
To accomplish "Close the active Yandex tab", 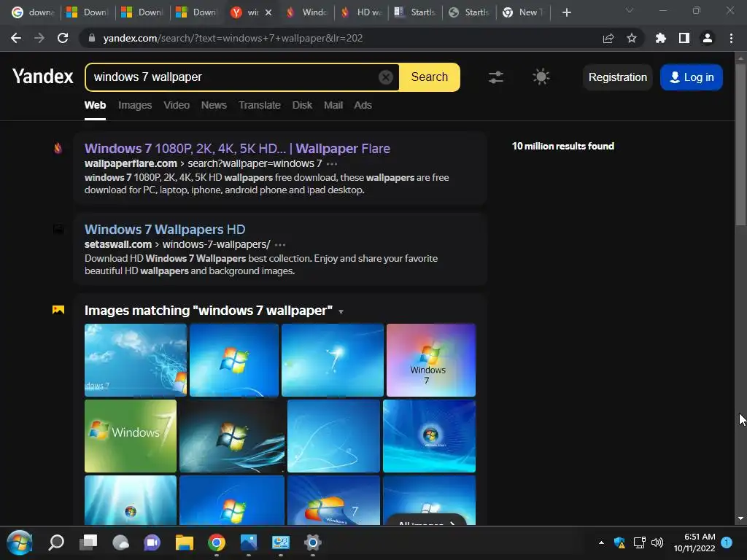I will pyautogui.click(x=268, y=12).
